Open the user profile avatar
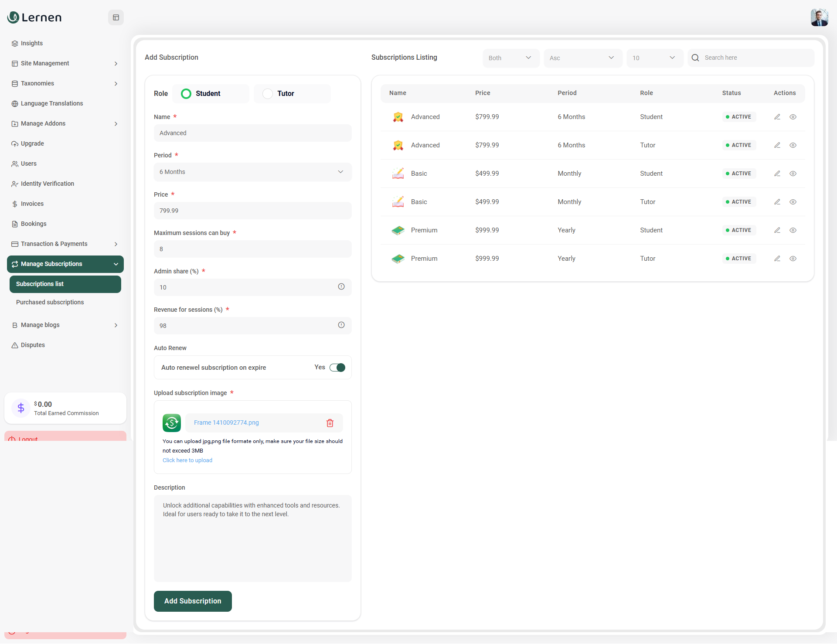 (819, 17)
